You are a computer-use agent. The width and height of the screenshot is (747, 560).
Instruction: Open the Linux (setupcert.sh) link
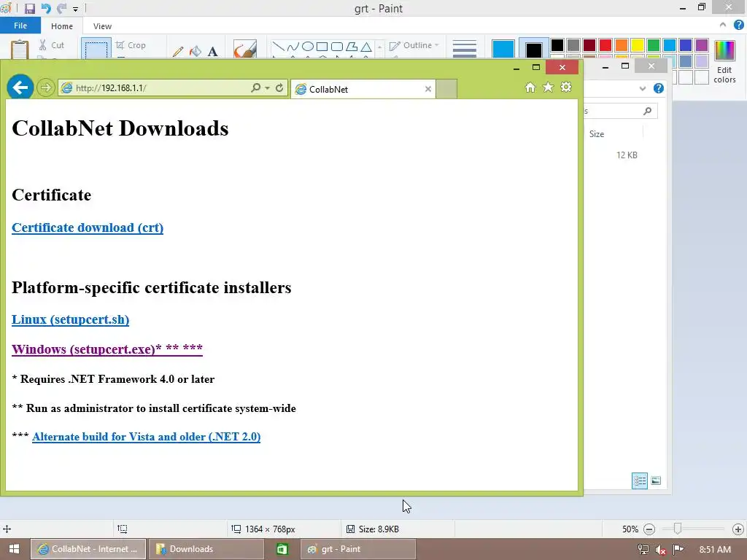[71, 319]
